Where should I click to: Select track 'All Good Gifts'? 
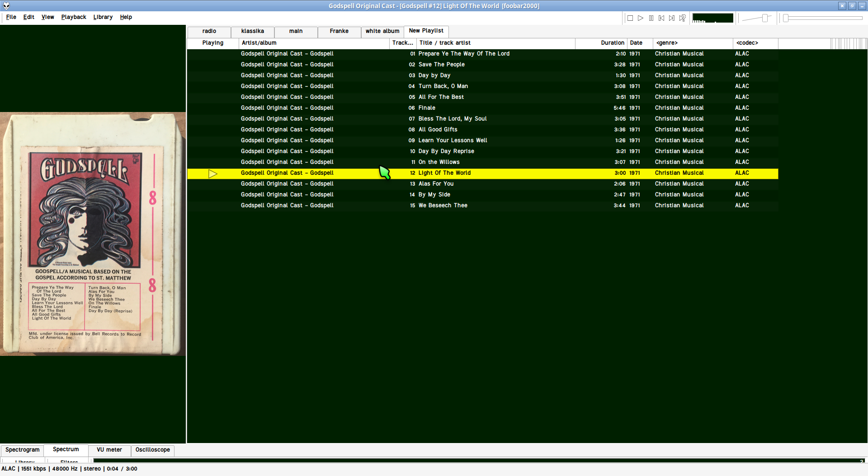(x=483, y=130)
